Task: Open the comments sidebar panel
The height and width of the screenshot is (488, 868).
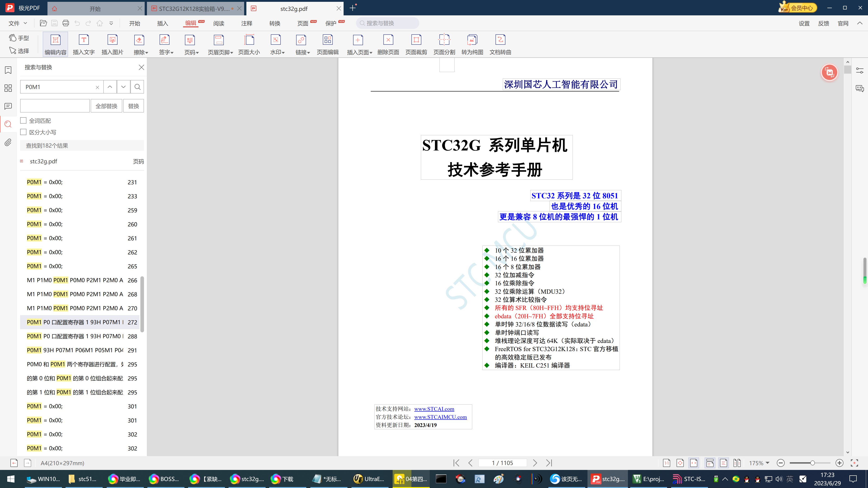Action: 8,106
